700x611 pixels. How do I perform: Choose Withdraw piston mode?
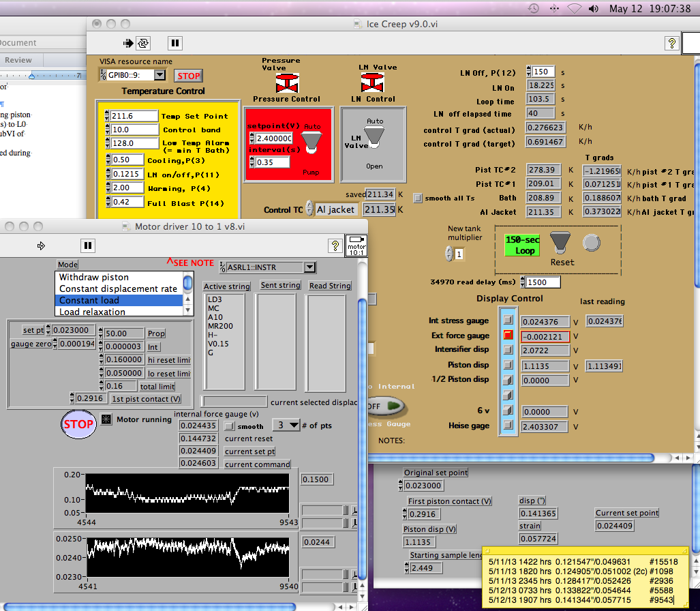pyautogui.click(x=93, y=278)
